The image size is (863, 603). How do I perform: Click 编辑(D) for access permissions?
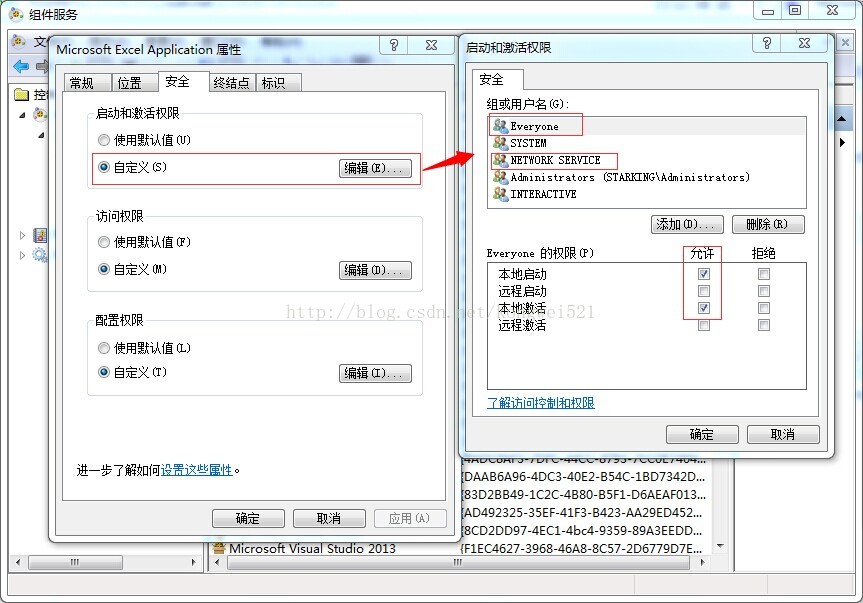[x=375, y=270]
